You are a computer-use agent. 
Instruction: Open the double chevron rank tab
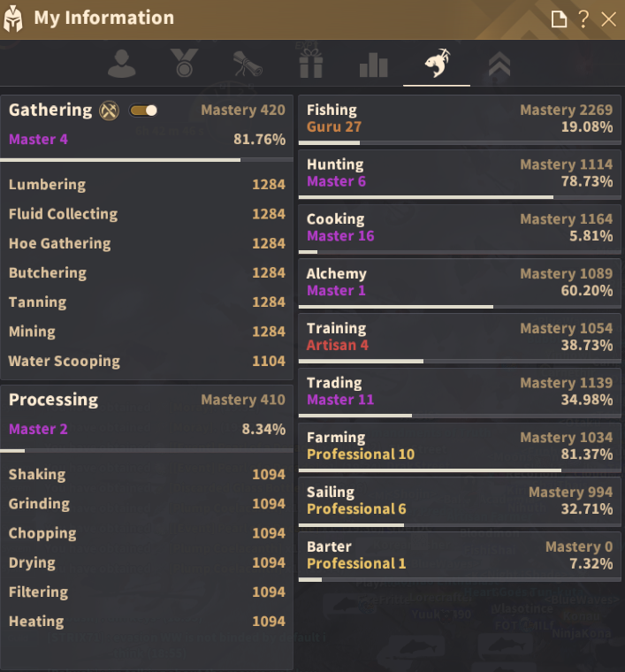[499, 64]
